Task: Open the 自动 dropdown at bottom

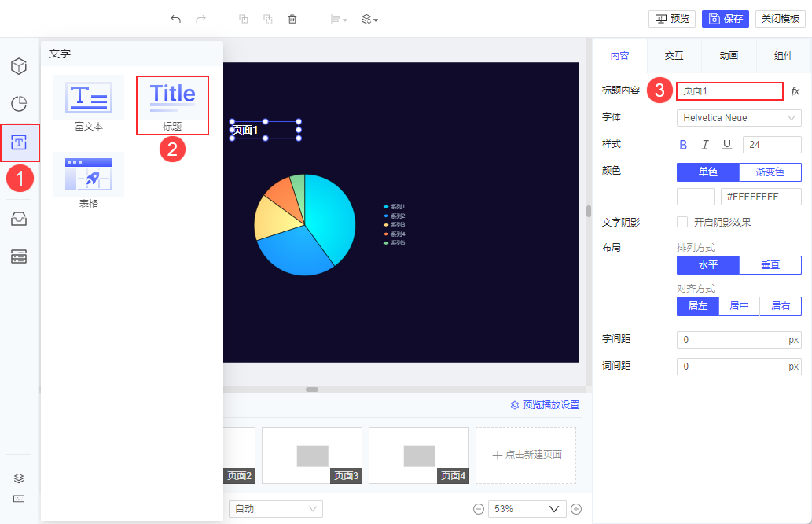Action: point(275,509)
